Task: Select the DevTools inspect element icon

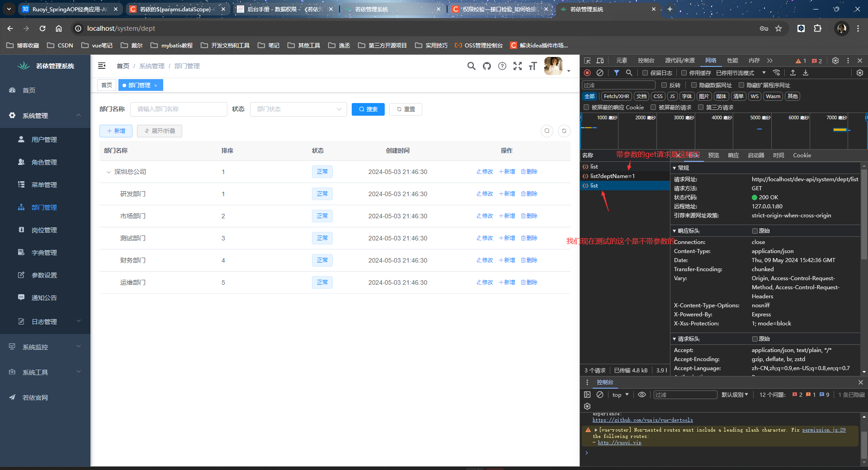Action: [x=587, y=61]
